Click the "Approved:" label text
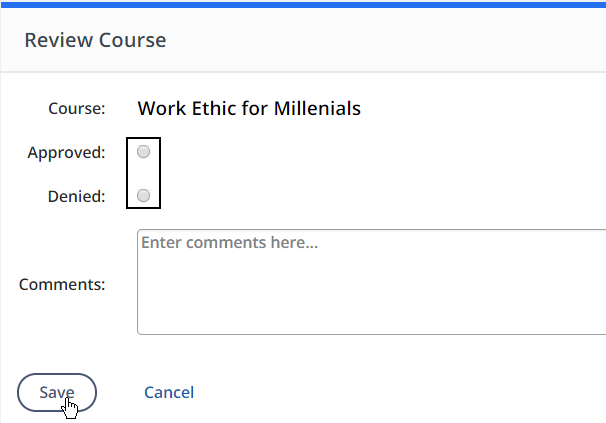The image size is (606, 423). 66,153
